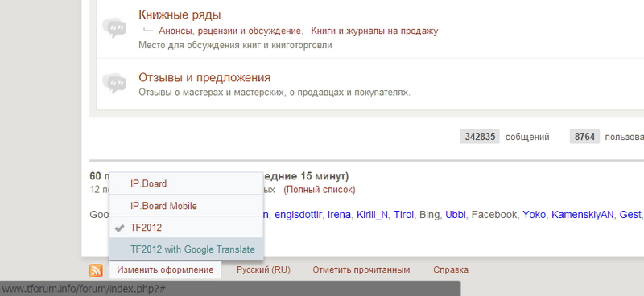The width and height of the screenshot is (644, 296).
Task: Click the orange RSS feed icon
Action: coord(96,270)
